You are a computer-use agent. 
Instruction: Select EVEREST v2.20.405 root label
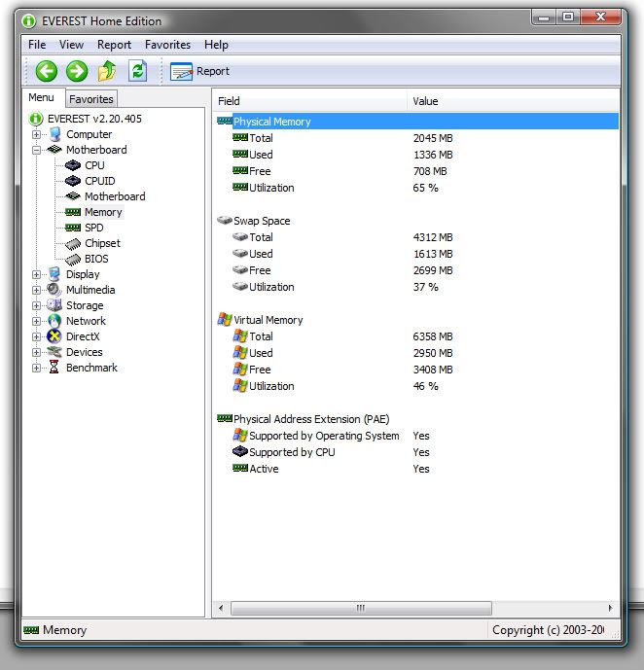point(95,119)
